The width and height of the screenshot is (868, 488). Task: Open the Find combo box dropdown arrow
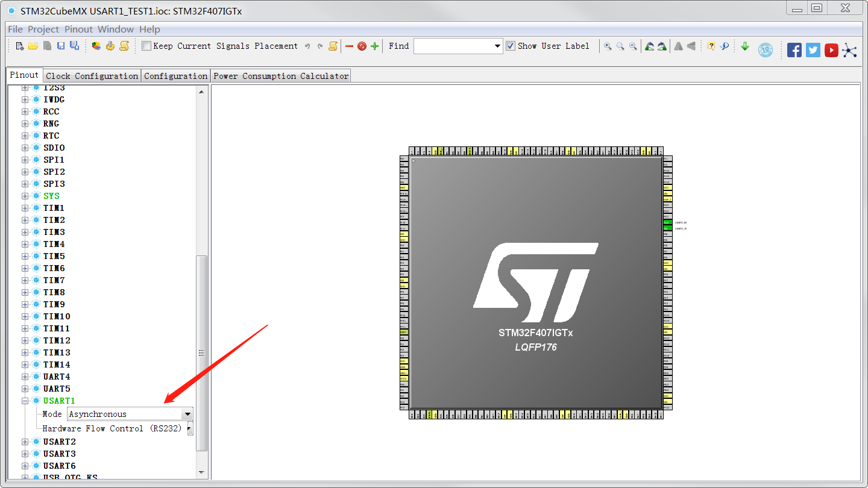click(497, 46)
